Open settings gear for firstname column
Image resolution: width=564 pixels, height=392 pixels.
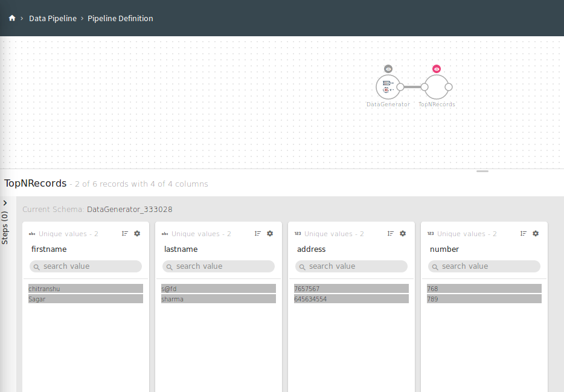[x=137, y=233]
